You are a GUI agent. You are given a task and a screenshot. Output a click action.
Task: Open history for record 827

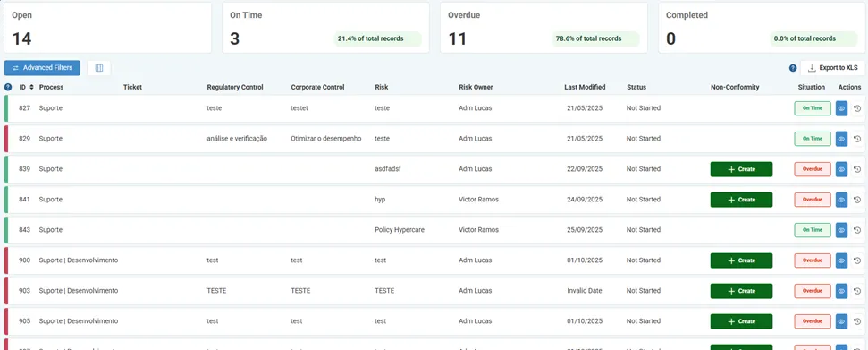pyautogui.click(x=857, y=108)
